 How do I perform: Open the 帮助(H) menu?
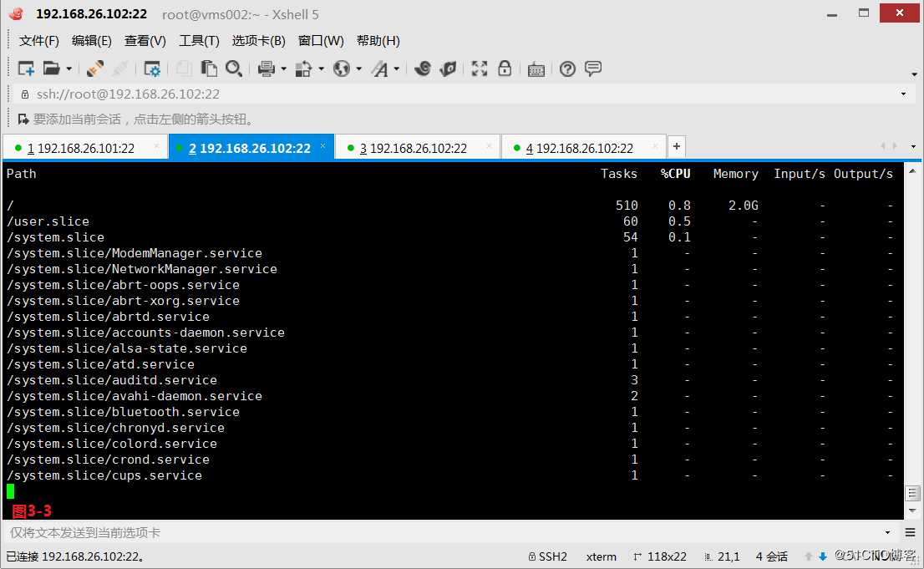pos(378,41)
